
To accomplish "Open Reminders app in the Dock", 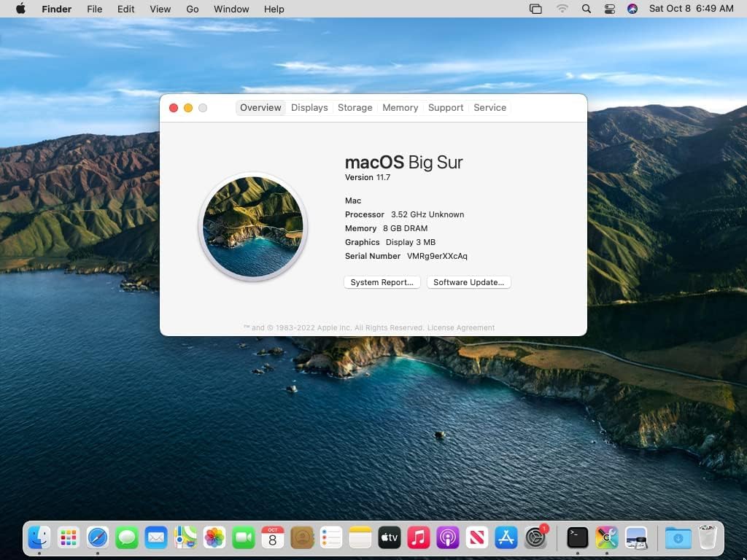I will point(331,537).
